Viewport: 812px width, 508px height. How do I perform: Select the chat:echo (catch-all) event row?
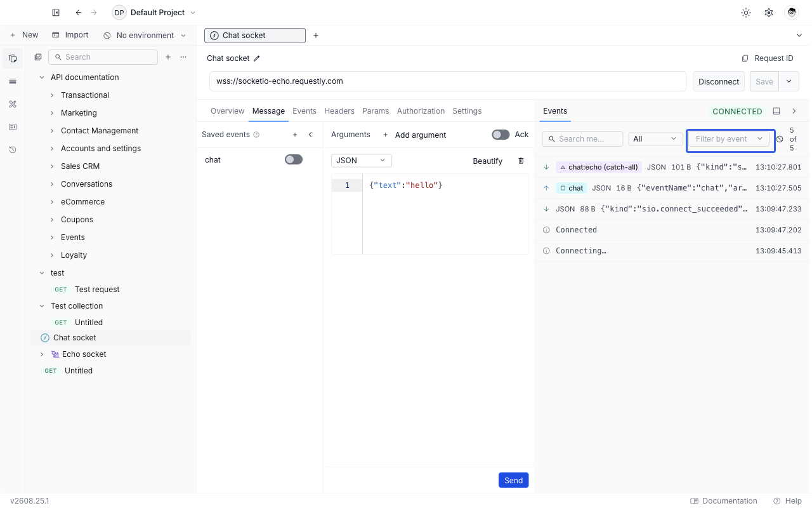[x=673, y=168]
